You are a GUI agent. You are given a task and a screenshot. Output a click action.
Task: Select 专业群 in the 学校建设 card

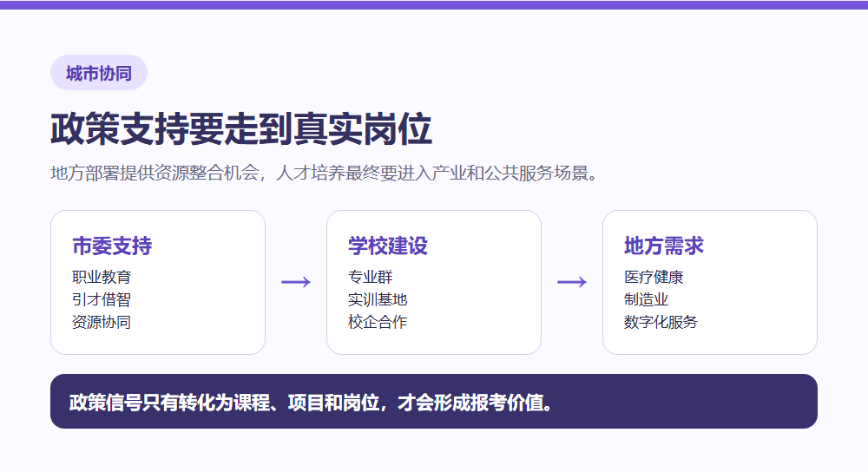370,277
